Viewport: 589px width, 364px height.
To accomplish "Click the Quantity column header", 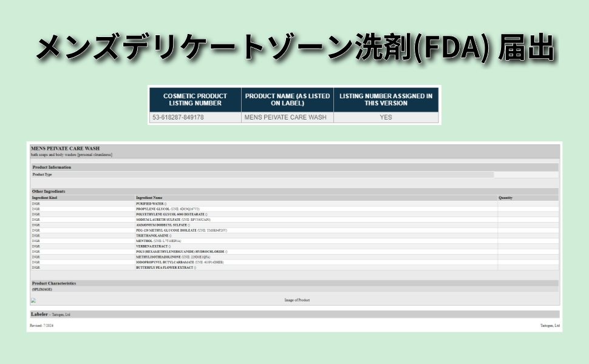I will pos(505,198).
